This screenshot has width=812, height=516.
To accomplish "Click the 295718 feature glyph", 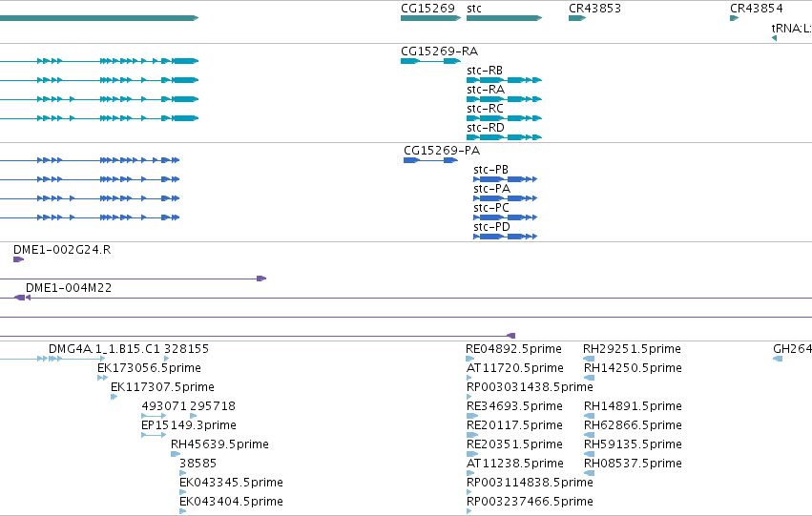I will point(193,416).
